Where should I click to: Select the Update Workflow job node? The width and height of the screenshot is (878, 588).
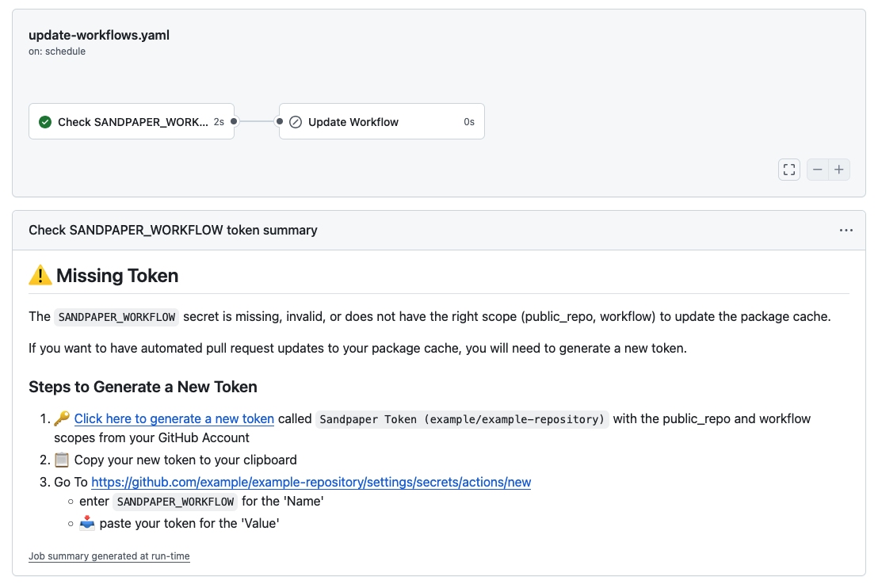point(381,121)
